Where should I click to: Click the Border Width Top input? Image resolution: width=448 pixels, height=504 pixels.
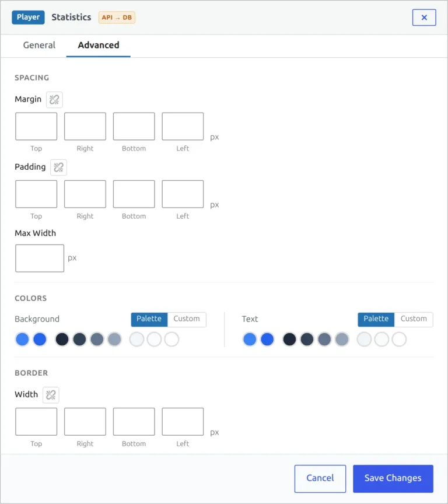click(x=36, y=422)
